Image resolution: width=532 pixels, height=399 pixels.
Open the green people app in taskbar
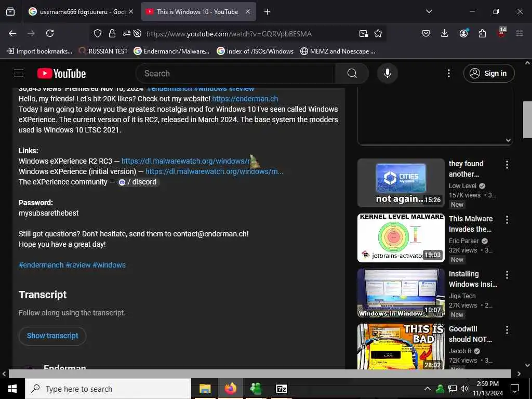point(256,389)
